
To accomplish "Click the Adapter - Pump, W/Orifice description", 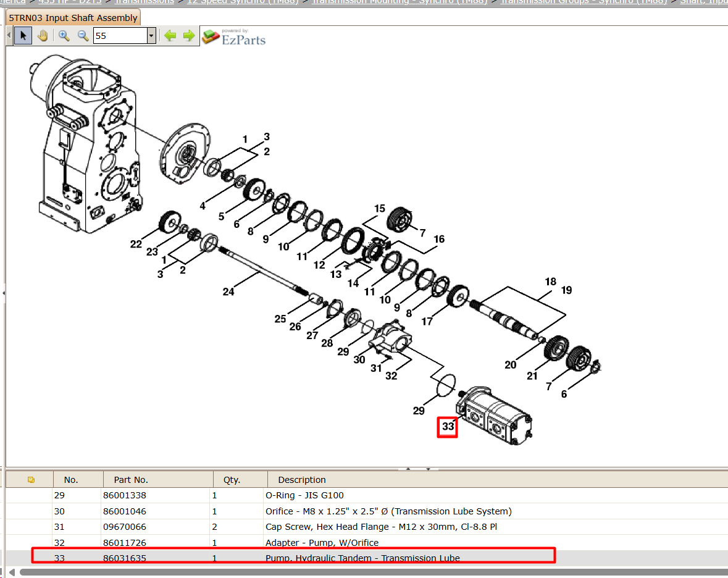I will coord(322,543).
